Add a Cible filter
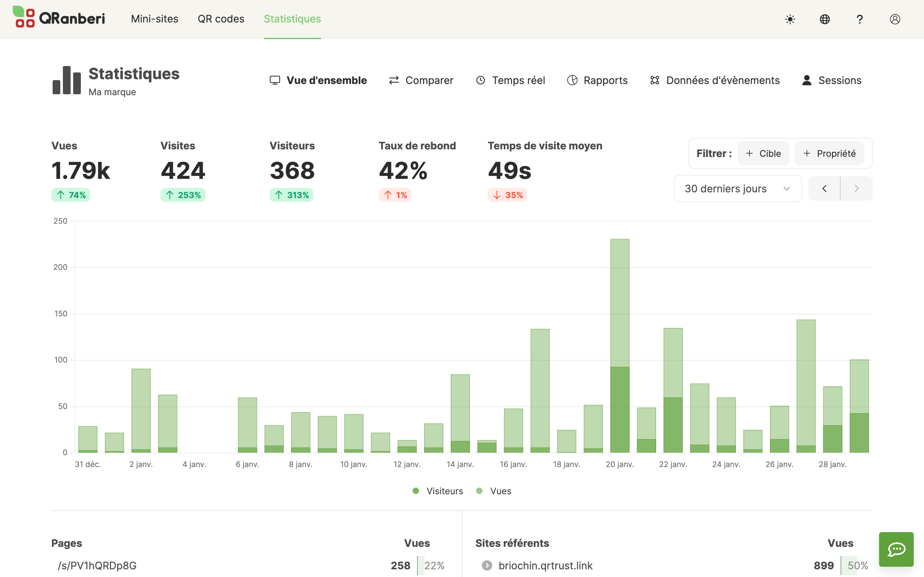This screenshot has height=577, width=924. 763,154
